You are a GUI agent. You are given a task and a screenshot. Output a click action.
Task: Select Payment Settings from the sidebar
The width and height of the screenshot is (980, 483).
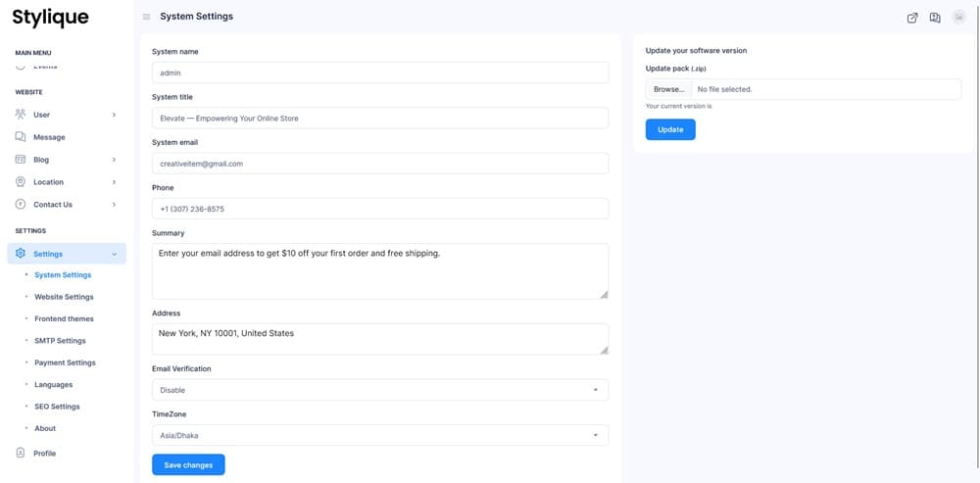(x=65, y=362)
